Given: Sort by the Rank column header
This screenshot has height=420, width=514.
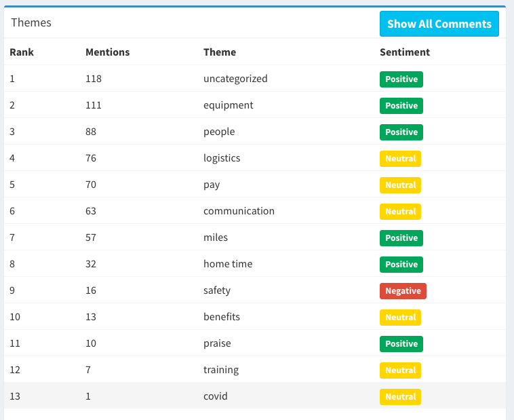Looking at the screenshot, I should point(22,52).
